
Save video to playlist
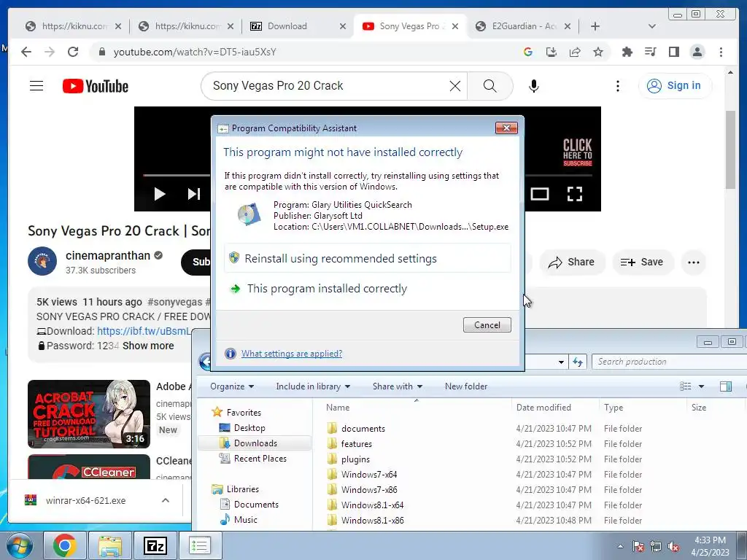642,262
